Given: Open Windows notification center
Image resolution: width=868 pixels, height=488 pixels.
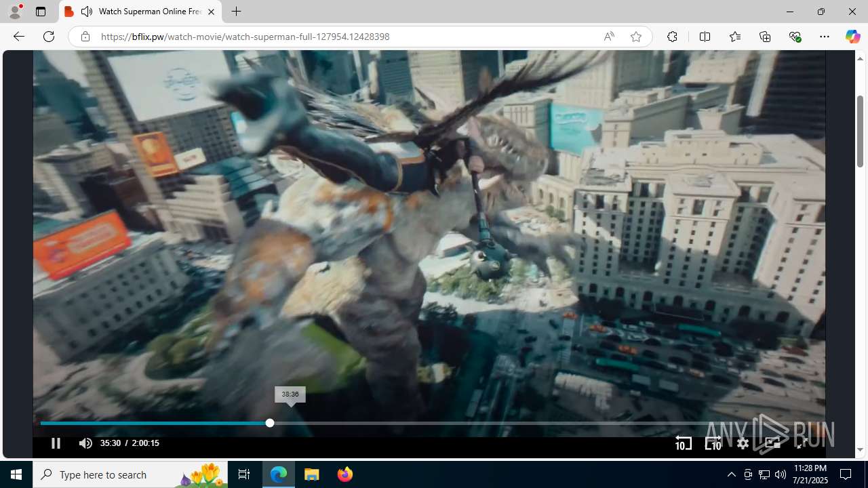Looking at the screenshot, I should (x=846, y=474).
